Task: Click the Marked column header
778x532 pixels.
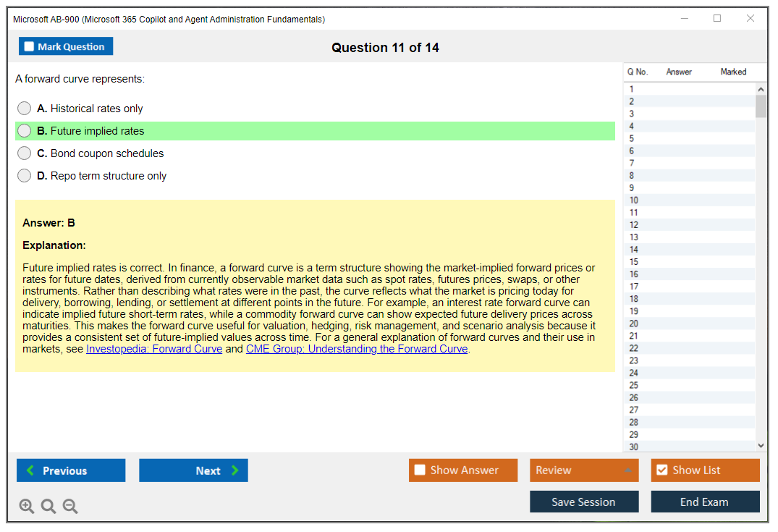Action: click(x=733, y=72)
